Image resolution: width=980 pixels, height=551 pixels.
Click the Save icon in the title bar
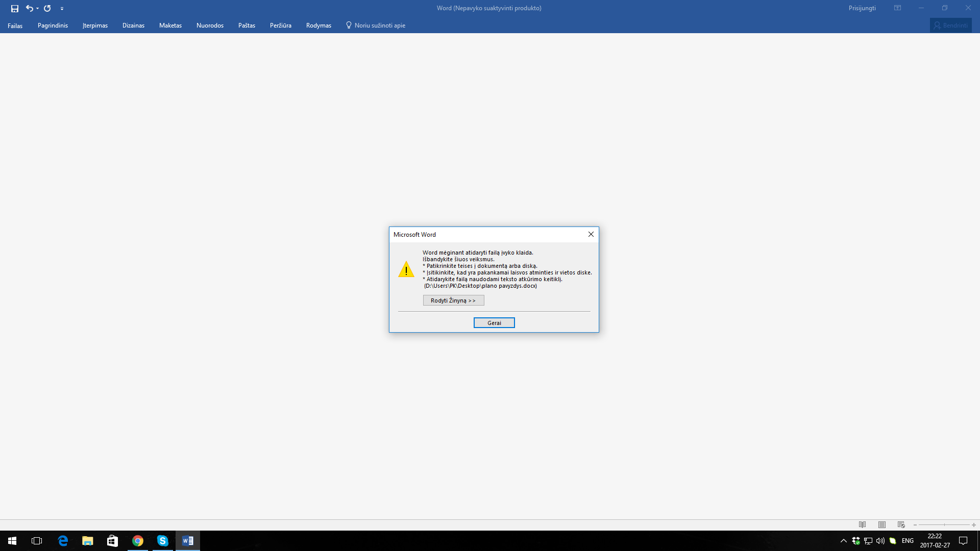[x=15, y=8]
